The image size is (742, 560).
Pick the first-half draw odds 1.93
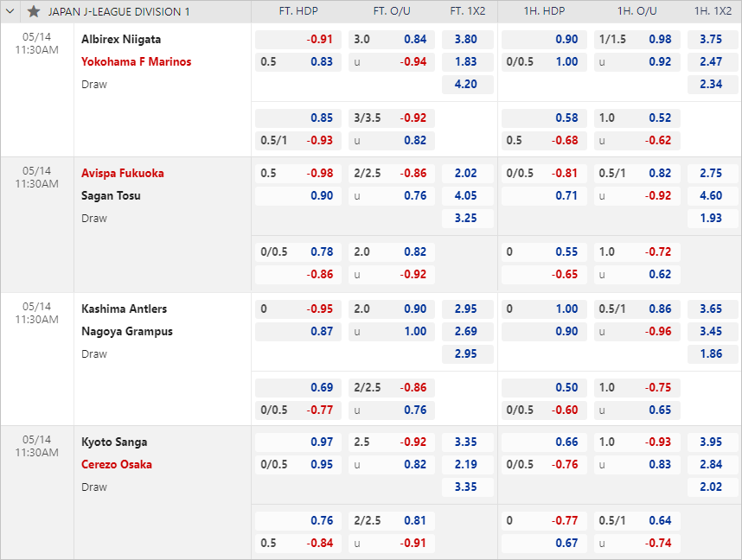(713, 218)
